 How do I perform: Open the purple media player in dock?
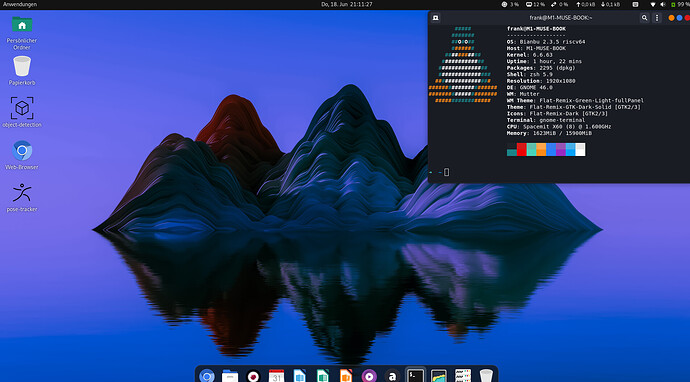[369, 375]
